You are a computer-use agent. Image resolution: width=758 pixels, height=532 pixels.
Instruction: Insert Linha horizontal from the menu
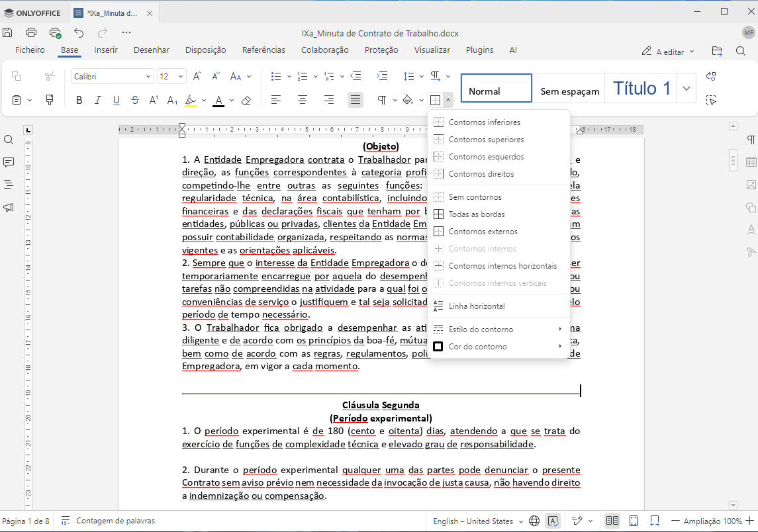(499, 306)
